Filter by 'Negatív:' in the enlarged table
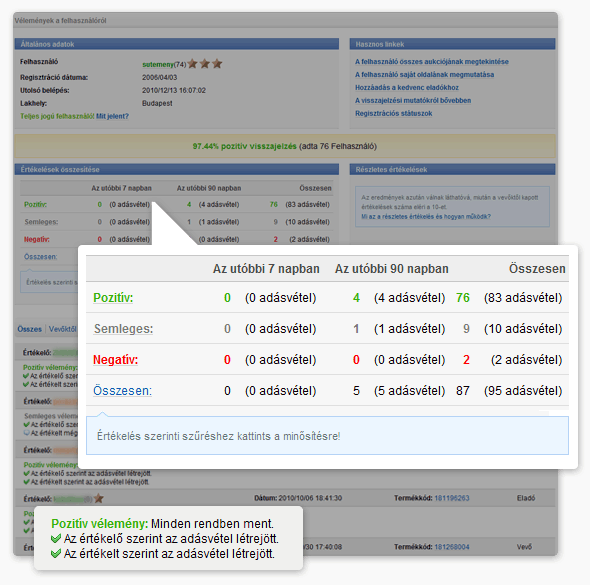590x585 pixels. [x=116, y=360]
